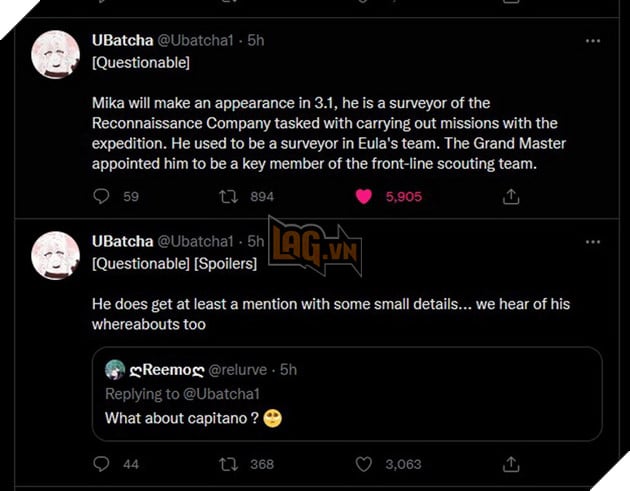The width and height of the screenshot is (630, 491).
Task: Open more options on the Spoilers tweet
Action: (x=593, y=242)
